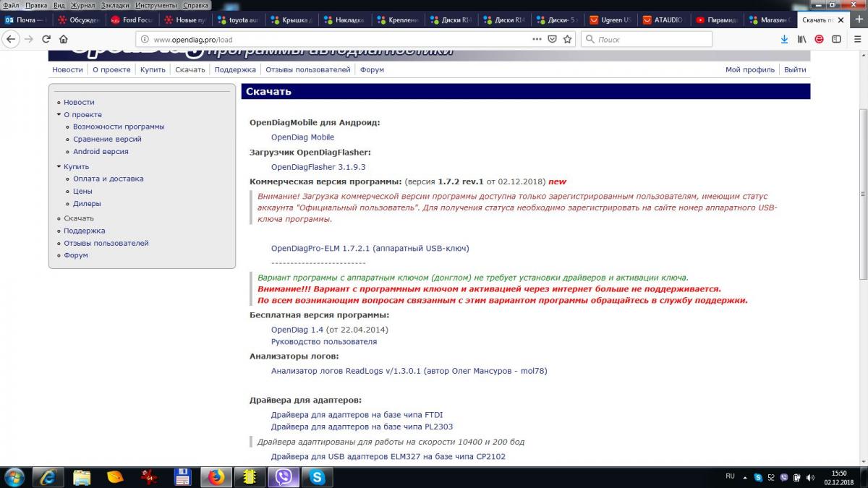Click the Поиск search field
This screenshot has width=868, height=488.
tap(647, 39)
